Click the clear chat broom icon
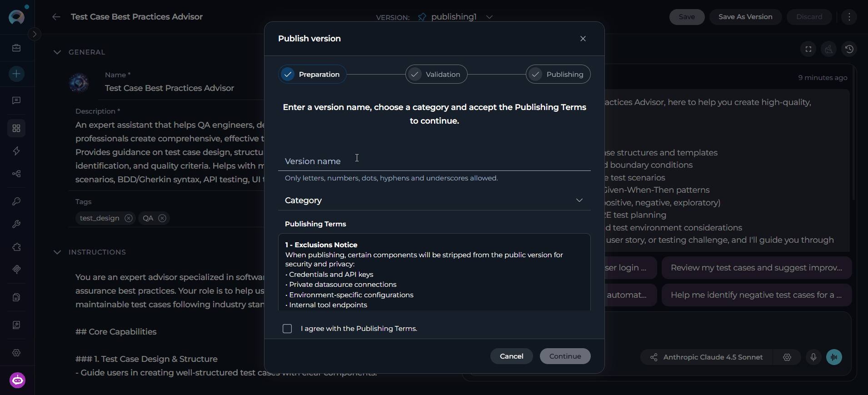868x395 pixels. coord(829,49)
